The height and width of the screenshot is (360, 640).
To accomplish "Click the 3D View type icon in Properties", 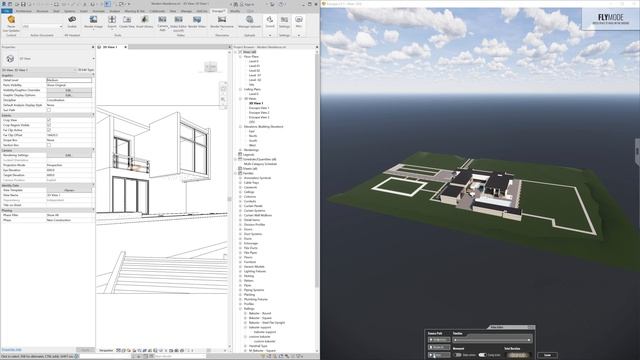I will click(x=10, y=59).
